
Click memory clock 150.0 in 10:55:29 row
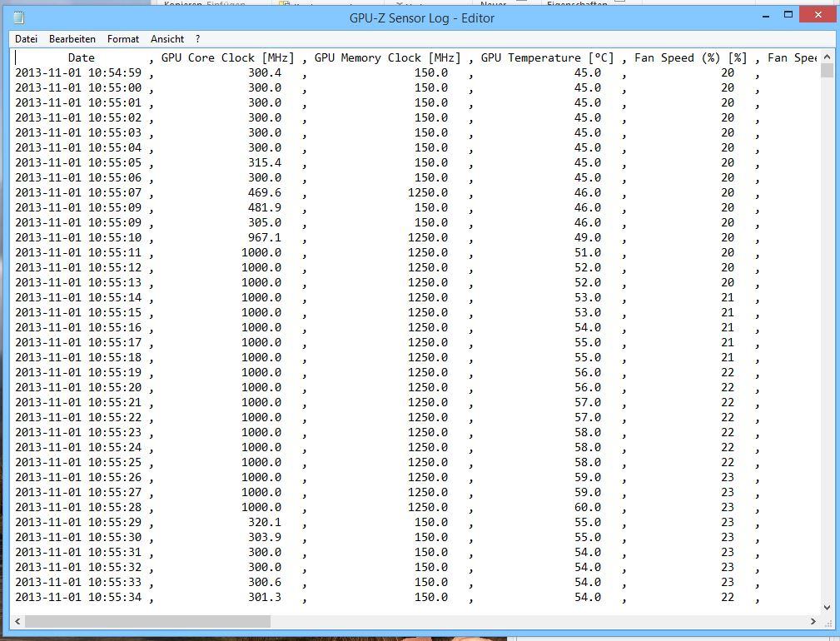point(430,522)
